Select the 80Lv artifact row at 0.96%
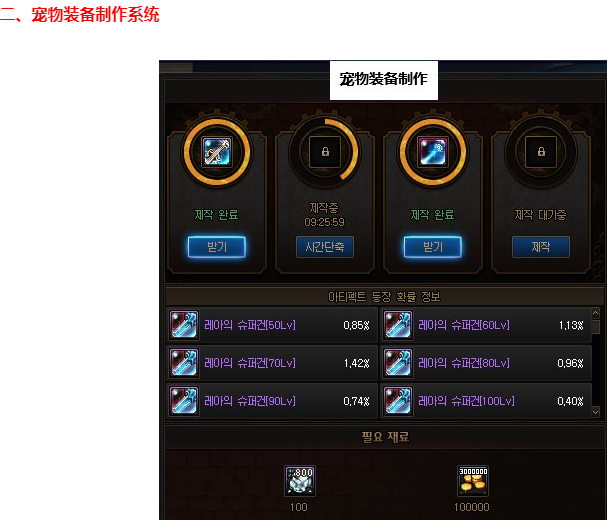The height and width of the screenshot is (522, 609). coord(485,363)
